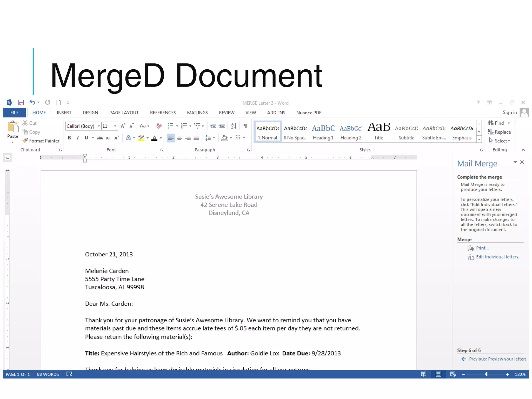Select Center paragraph alignment
The image size is (532, 399).
coord(179,138)
